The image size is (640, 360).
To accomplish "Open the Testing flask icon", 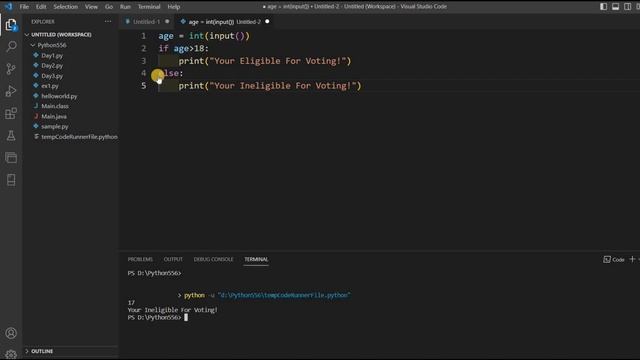I will tap(11, 136).
